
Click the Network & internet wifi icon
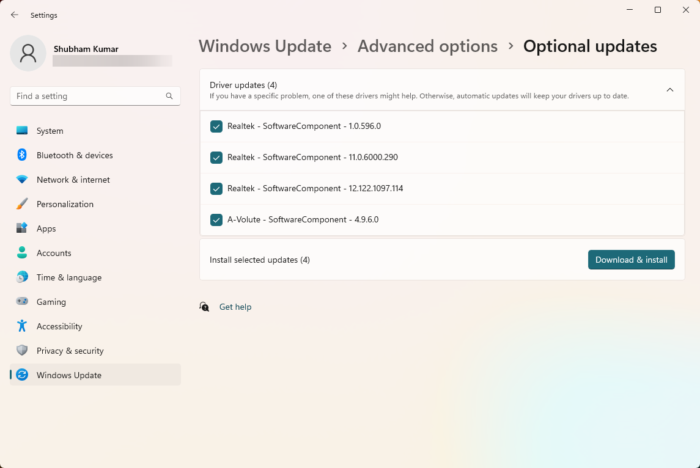[x=22, y=180]
